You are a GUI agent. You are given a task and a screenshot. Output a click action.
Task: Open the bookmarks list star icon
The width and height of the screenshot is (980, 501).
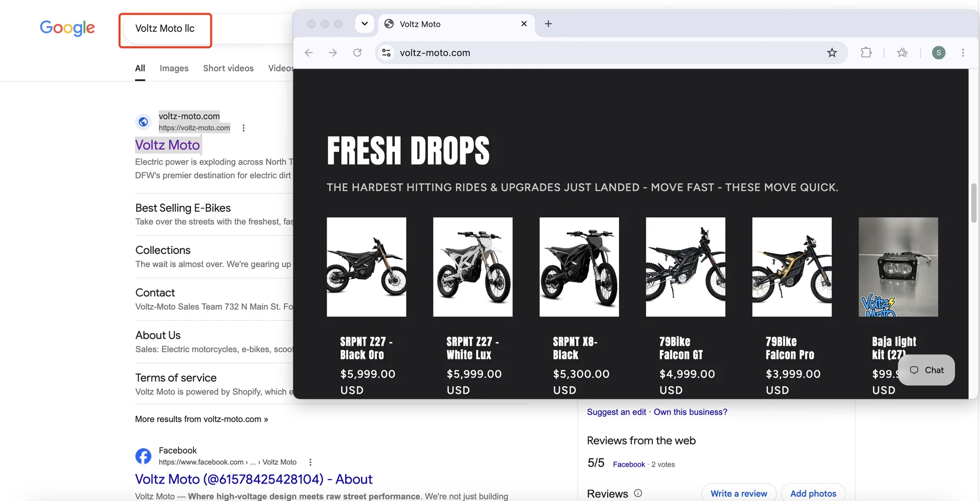click(x=902, y=53)
